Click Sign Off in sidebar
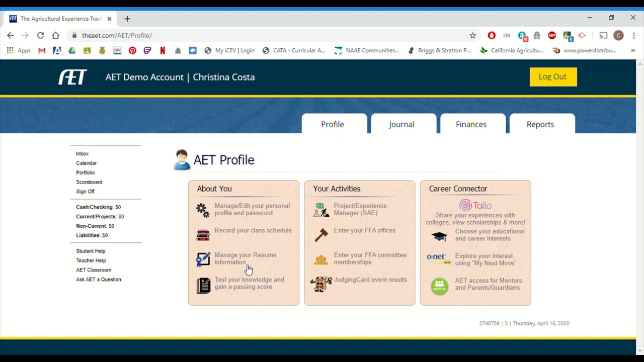 (85, 192)
